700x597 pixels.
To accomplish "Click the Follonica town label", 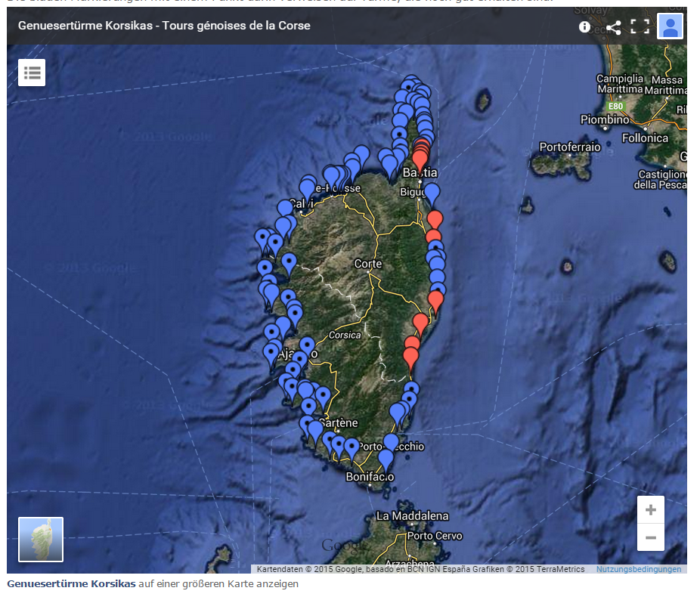I will pyautogui.click(x=645, y=138).
